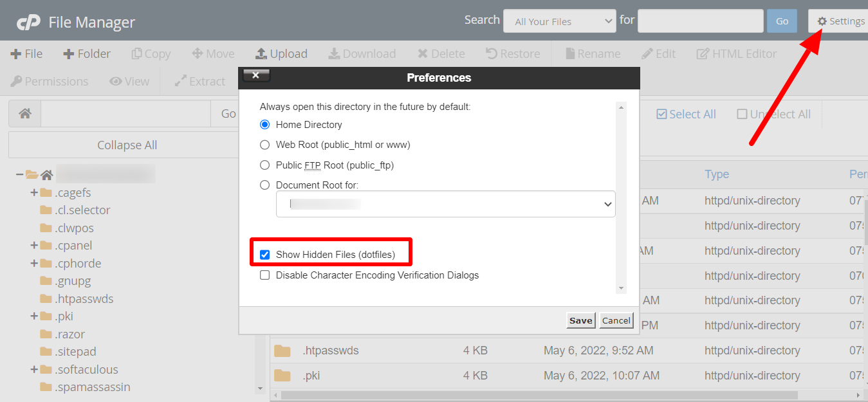The width and height of the screenshot is (868, 402).
Task: Click the Go search button
Action: pyautogui.click(x=782, y=21)
